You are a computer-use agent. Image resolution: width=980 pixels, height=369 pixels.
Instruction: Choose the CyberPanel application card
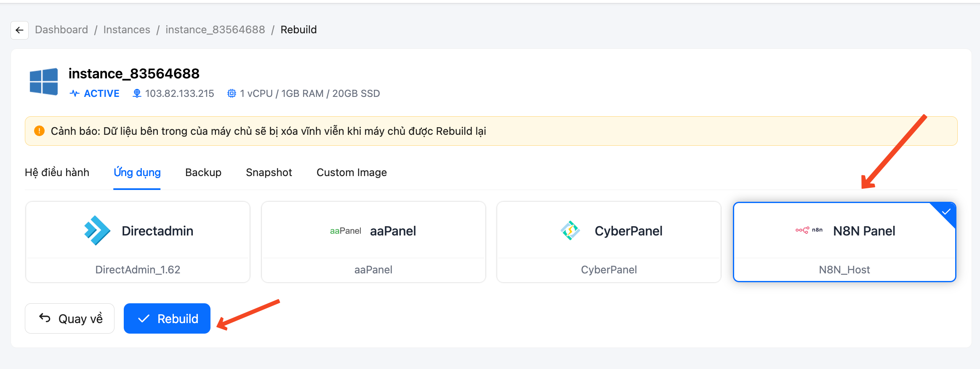point(609,242)
